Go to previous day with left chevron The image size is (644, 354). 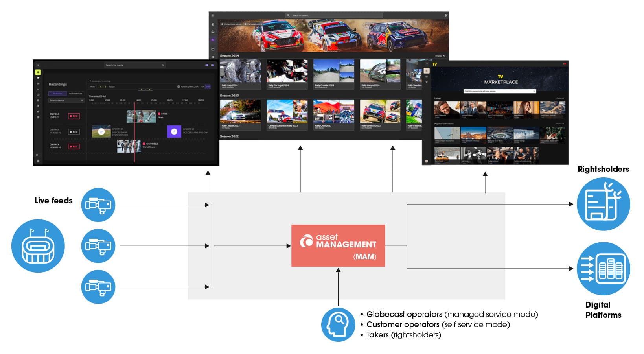tap(101, 87)
